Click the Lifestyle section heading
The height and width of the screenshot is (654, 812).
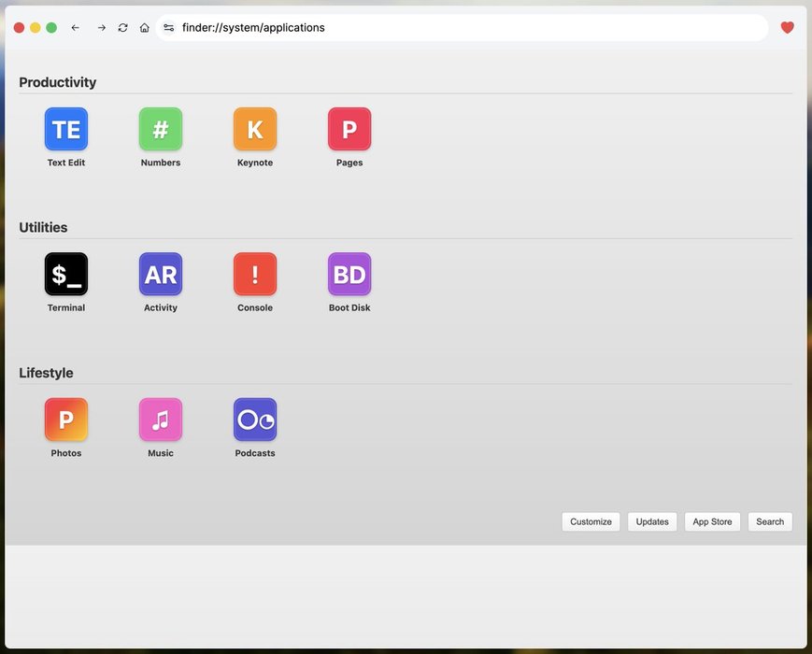(x=46, y=373)
